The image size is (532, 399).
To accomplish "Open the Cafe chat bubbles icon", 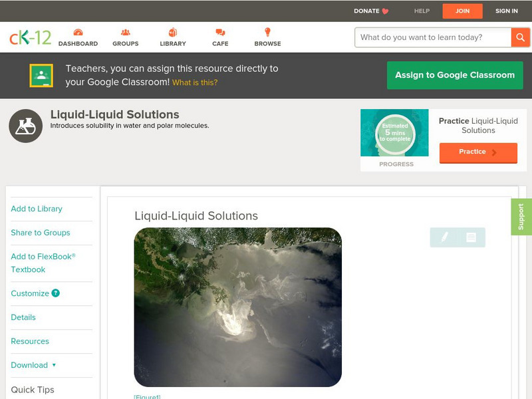I will [220, 32].
